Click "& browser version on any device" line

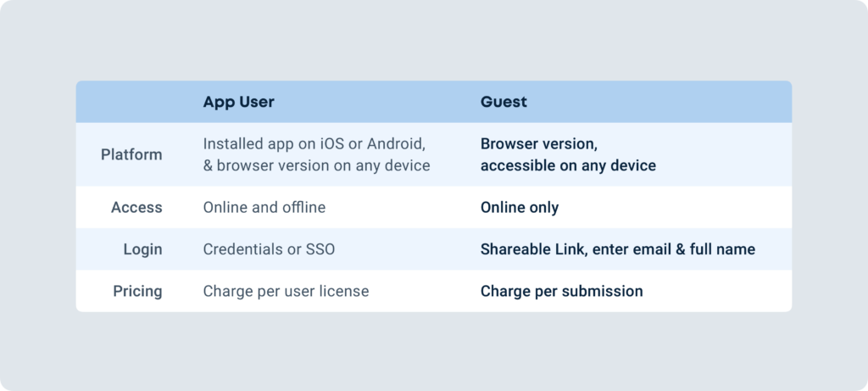coord(316,165)
